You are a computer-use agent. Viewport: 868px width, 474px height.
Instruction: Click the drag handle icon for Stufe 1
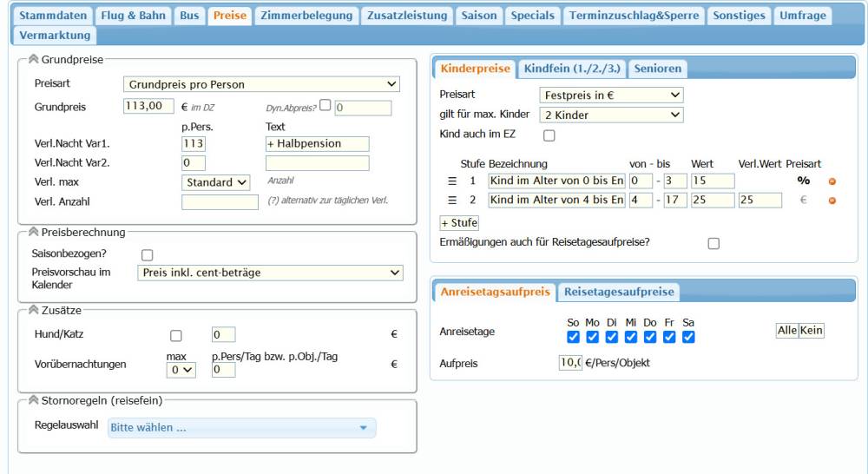452,181
